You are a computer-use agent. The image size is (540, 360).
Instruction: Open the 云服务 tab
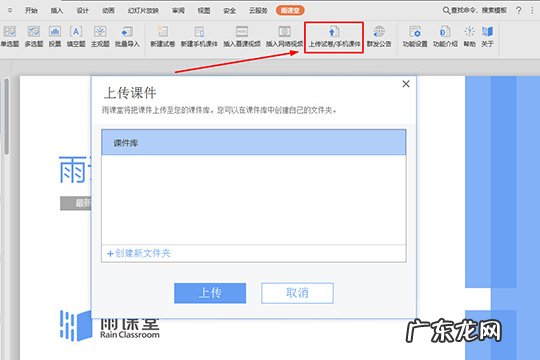258,11
